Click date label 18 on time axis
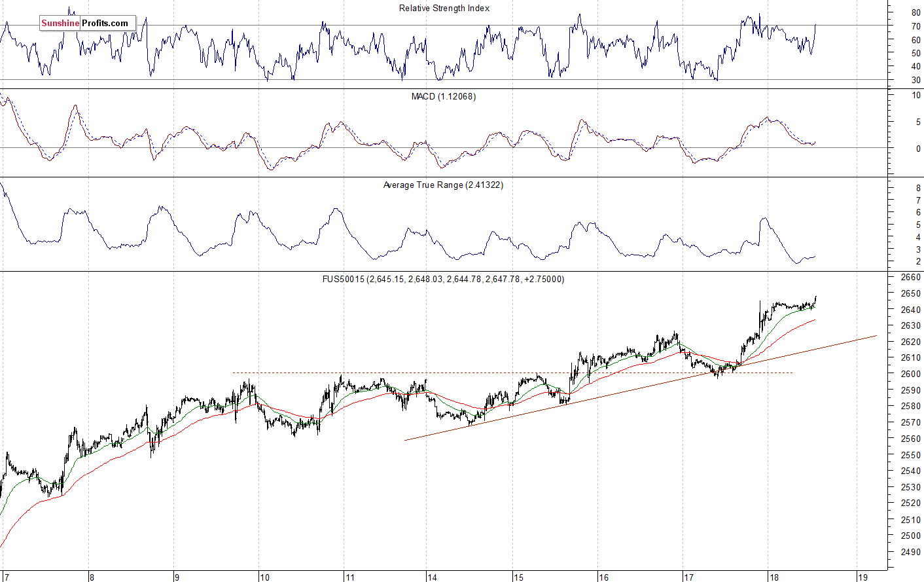This screenshot has width=924, height=582. point(774,577)
